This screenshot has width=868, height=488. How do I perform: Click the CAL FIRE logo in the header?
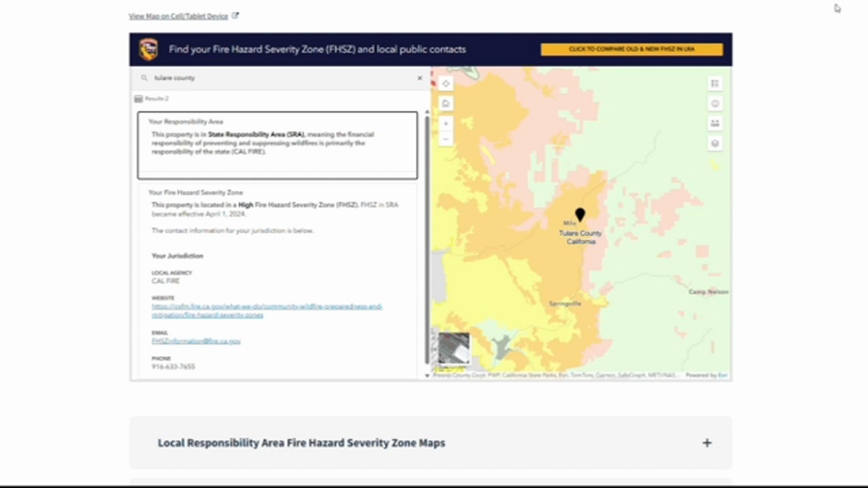pyautogui.click(x=148, y=49)
